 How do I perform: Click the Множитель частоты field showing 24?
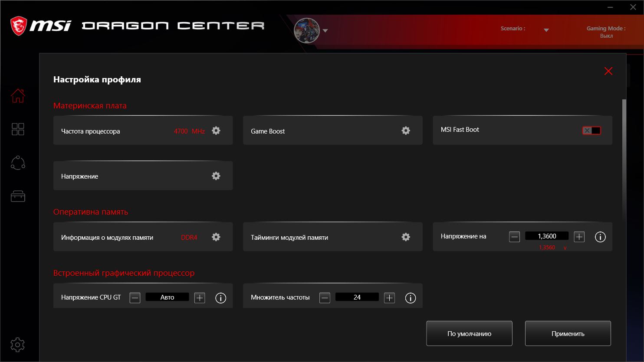click(357, 297)
